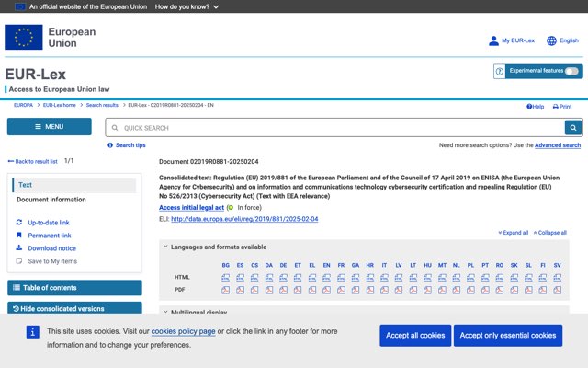Viewport: 588px width, 368px height.
Task: Click the experimental features help question icon
Action: point(500,72)
